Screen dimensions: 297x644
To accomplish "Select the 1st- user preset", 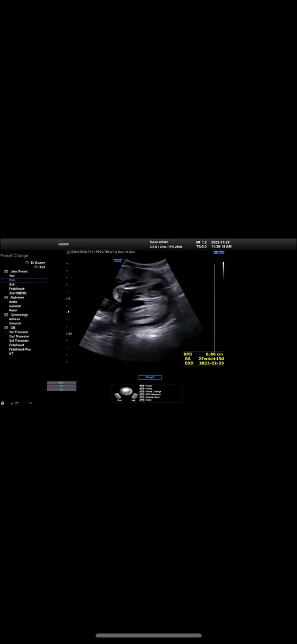I will pos(12,276).
